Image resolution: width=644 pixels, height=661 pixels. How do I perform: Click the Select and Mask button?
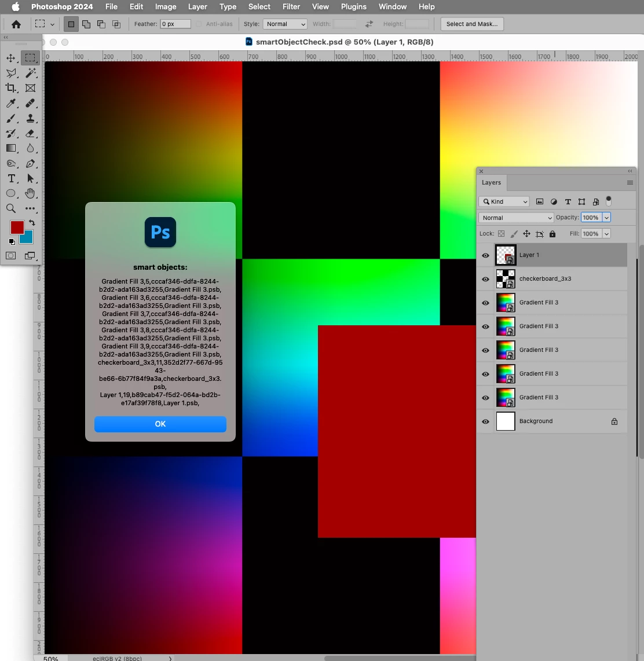coord(472,24)
